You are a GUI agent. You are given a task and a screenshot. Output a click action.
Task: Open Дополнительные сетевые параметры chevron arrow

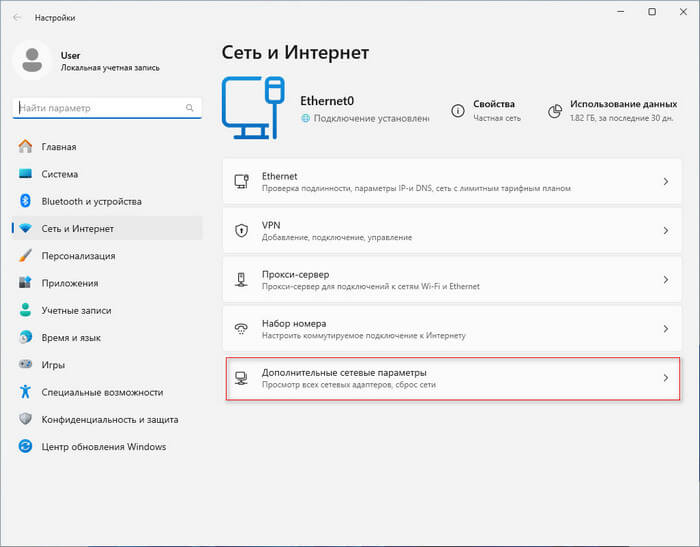[x=665, y=378]
